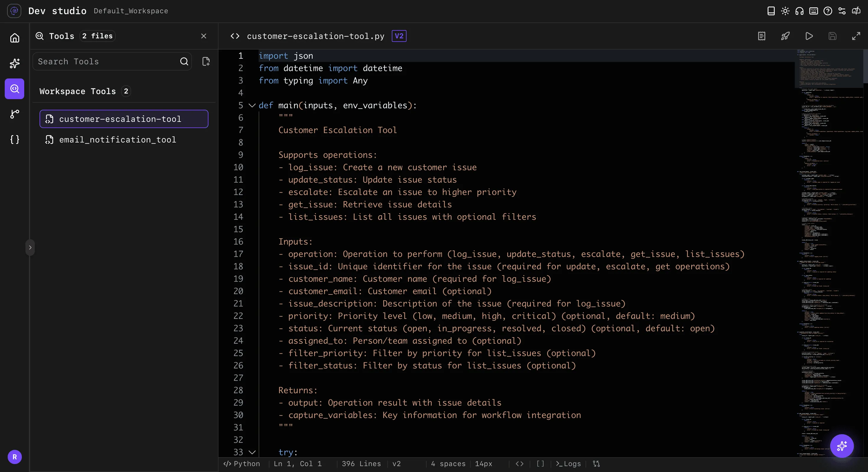Screen dimensions: 868x472
Task: Open the AI sparkles sidebar icon
Action: [x=14, y=63]
